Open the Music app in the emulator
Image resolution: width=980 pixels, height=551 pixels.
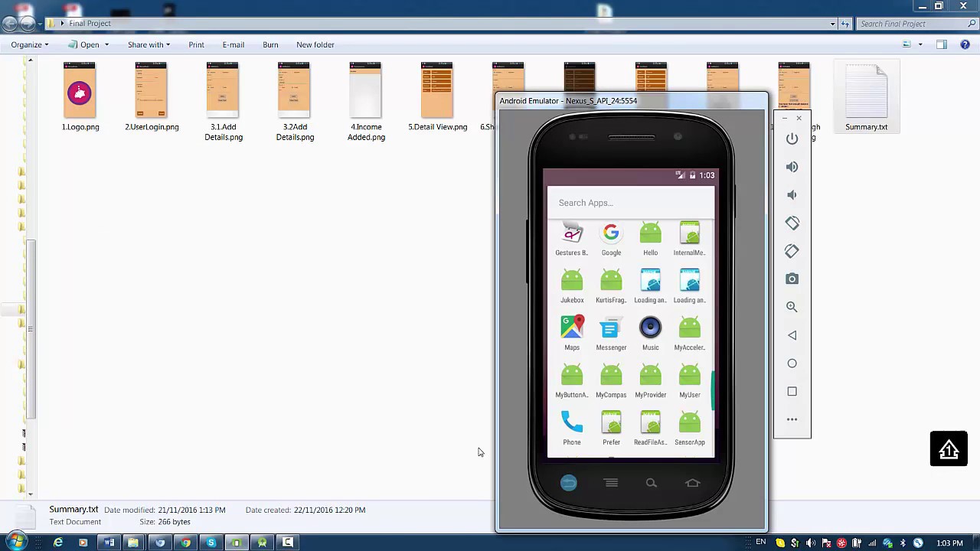[650, 333]
